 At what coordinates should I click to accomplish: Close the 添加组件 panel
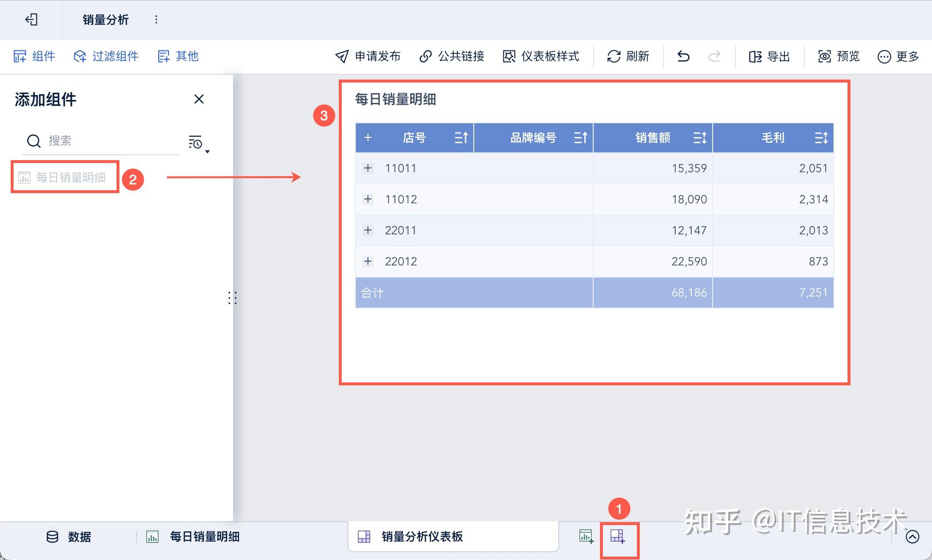coord(199,99)
